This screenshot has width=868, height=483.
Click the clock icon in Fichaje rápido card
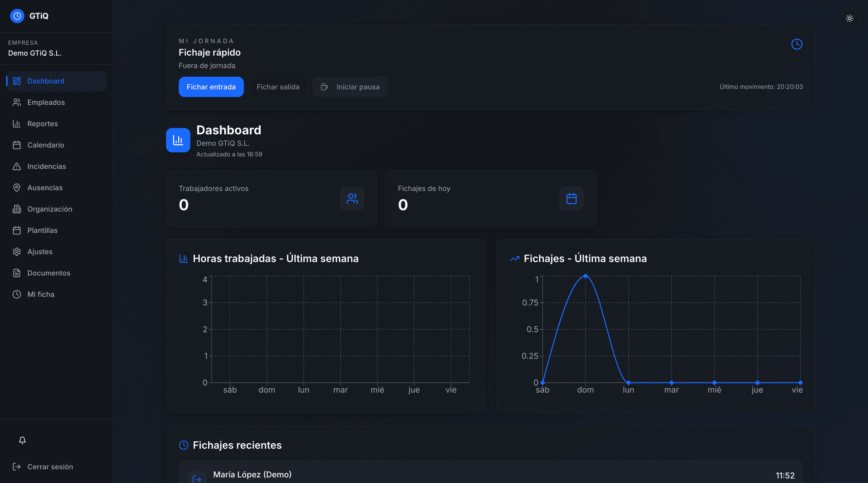(x=797, y=44)
